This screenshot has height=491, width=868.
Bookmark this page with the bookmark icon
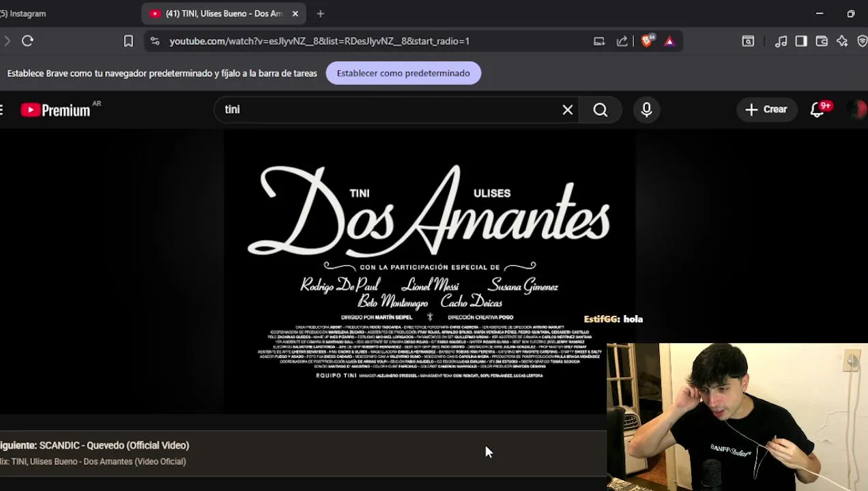(128, 41)
